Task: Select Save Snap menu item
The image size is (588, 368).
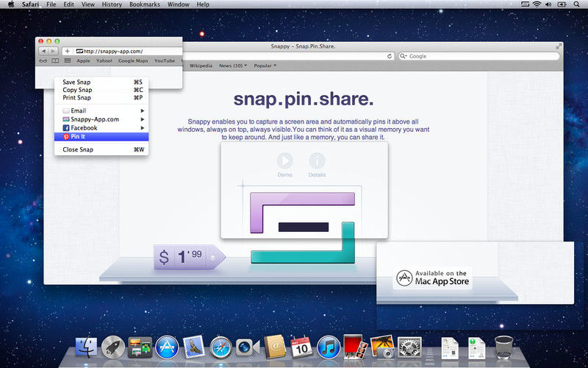Action: 77,82
